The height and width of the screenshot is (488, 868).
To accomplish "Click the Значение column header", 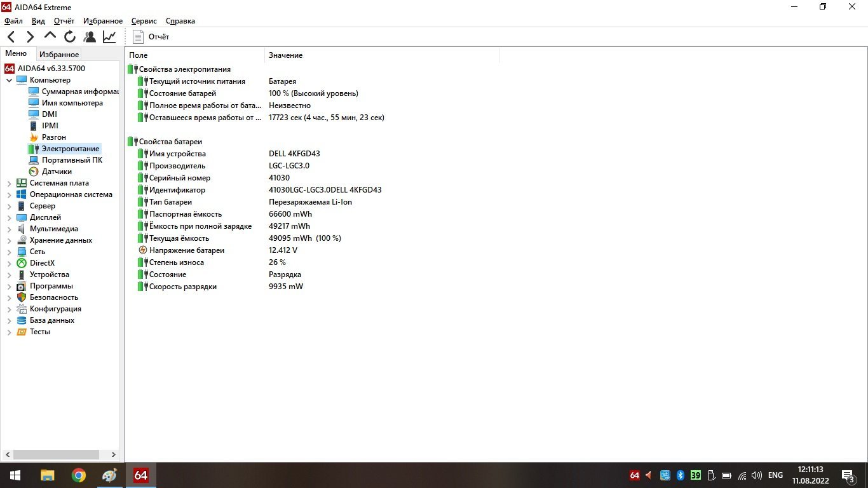I will coord(382,55).
